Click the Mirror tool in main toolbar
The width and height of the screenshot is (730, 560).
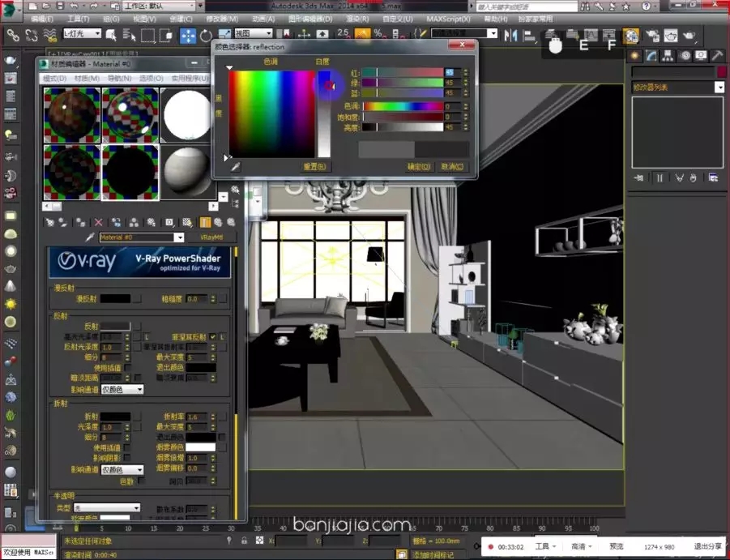tap(510, 35)
